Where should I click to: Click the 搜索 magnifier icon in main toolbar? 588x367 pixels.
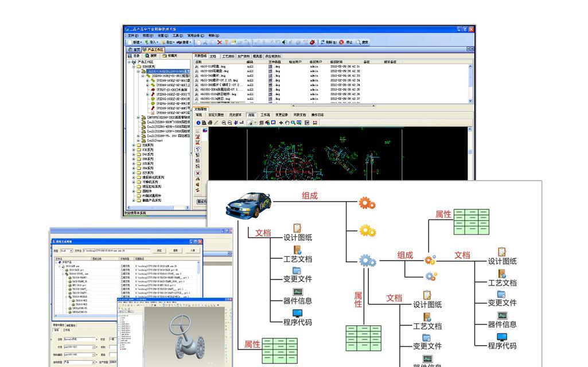point(358,42)
